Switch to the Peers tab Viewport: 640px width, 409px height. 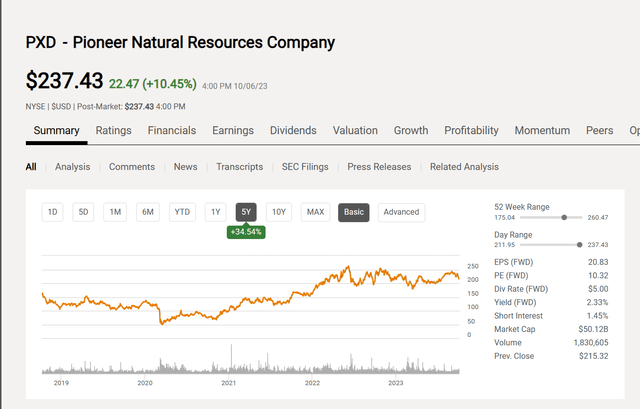coord(600,131)
